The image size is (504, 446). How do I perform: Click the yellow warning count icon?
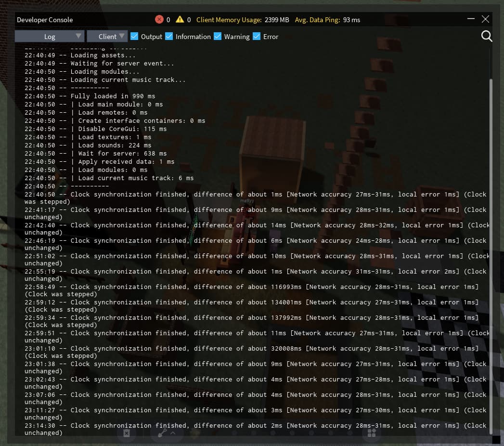click(x=180, y=19)
